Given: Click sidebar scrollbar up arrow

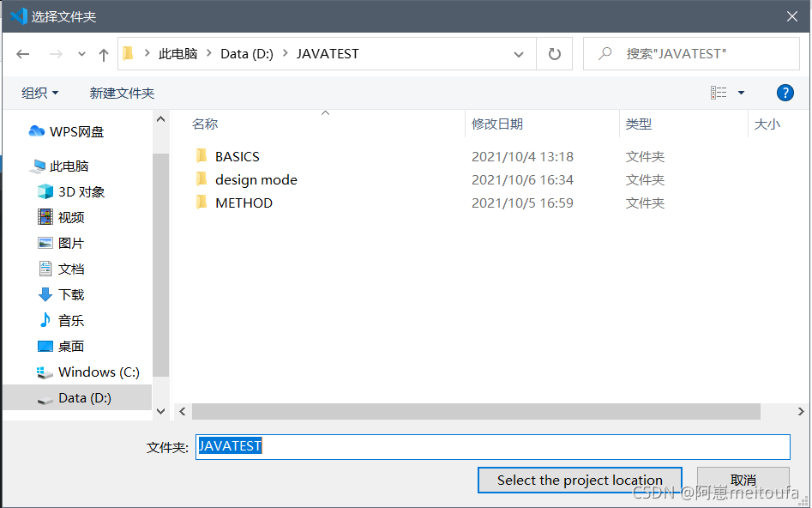Looking at the screenshot, I should click(160, 119).
